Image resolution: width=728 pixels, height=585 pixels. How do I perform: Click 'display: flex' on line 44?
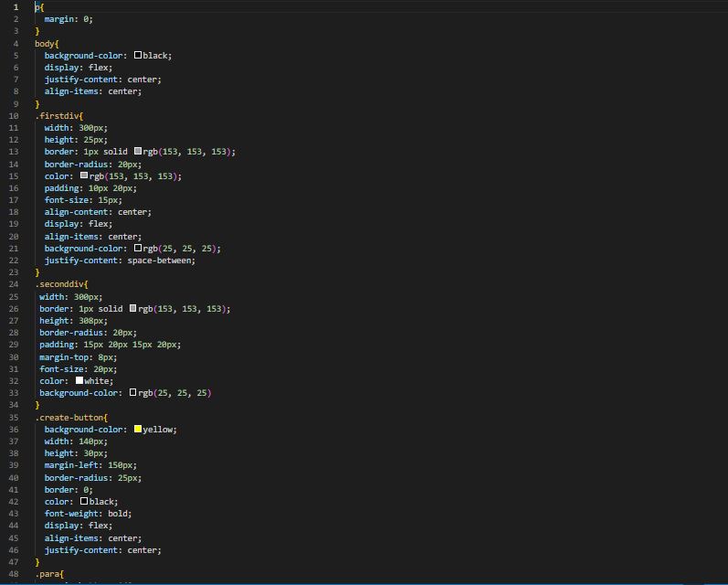point(79,526)
